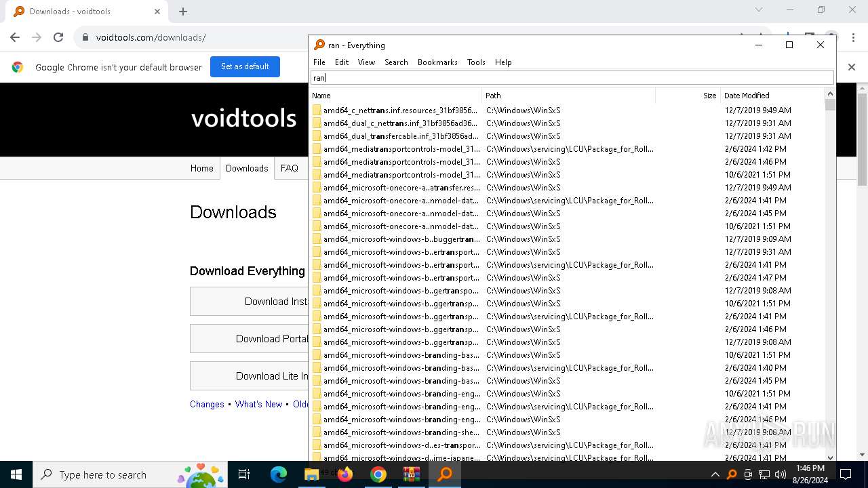Click the Everything app icon in title bar

[x=319, y=45]
